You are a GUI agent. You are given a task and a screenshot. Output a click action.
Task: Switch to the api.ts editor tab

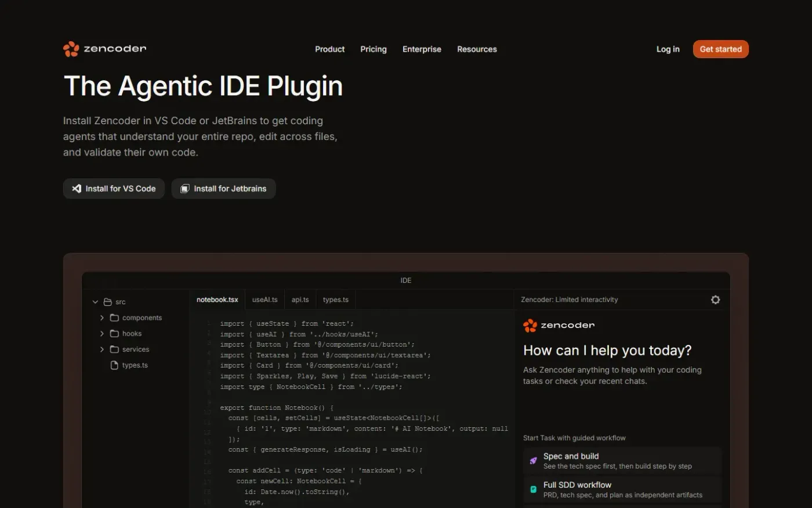(x=300, y=300)
